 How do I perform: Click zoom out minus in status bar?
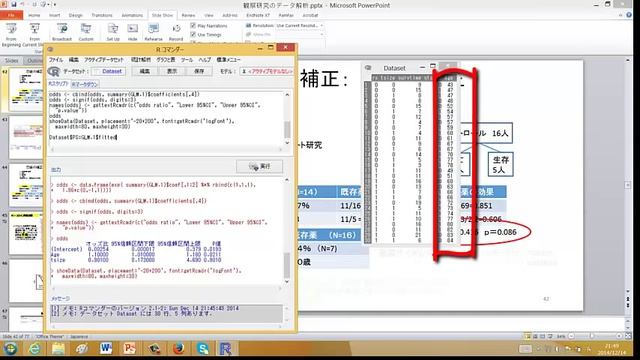pos(571,336)
